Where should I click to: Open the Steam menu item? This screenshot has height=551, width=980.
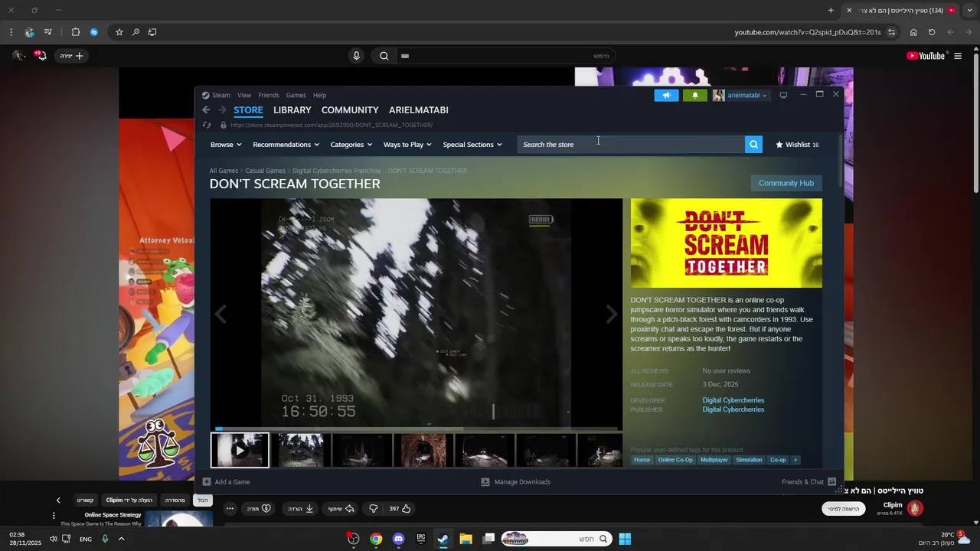(x=221, y=95)
